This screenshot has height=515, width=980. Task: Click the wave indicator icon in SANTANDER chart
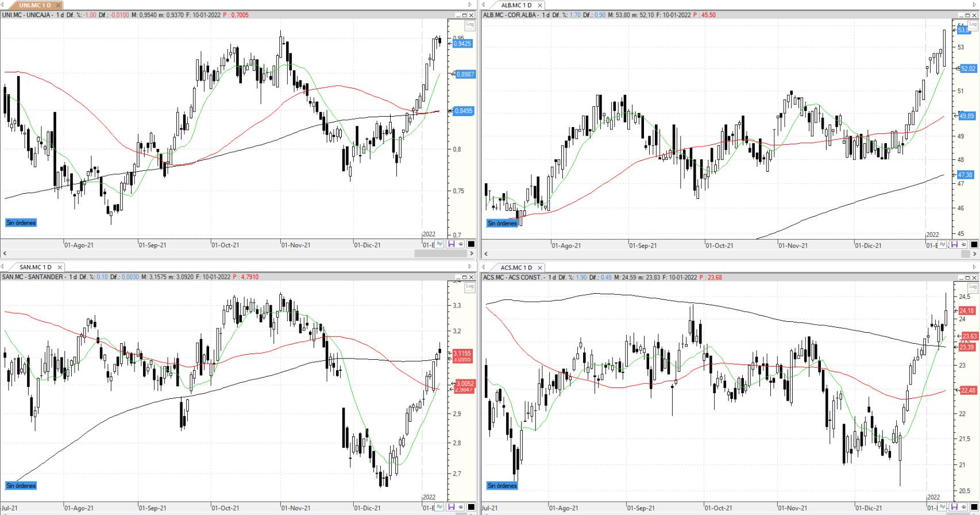(x=440, y=507)
